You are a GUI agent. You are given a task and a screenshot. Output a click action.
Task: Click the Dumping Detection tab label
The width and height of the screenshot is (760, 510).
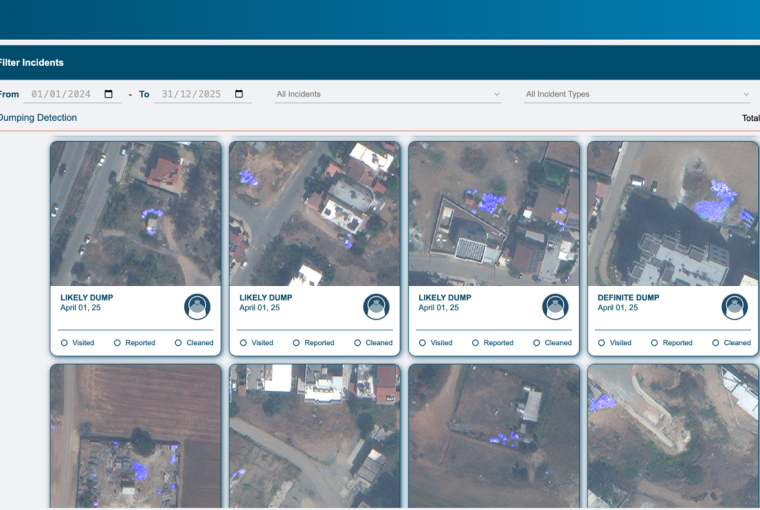click(x=38, y=118)
